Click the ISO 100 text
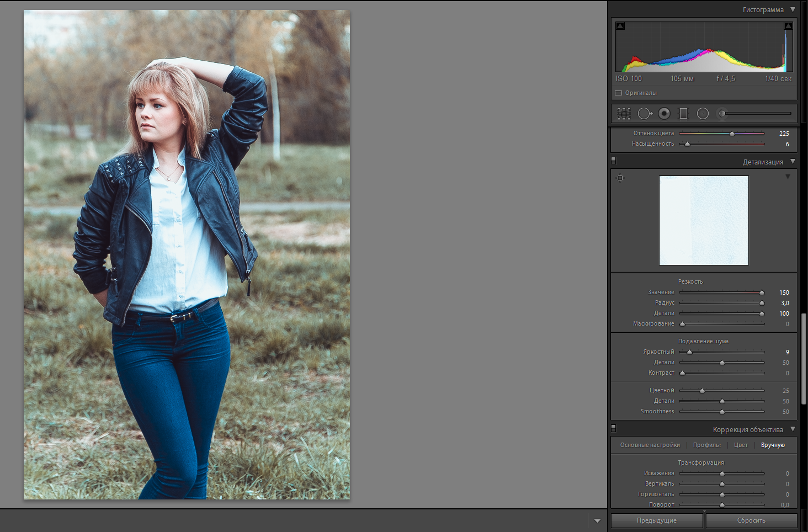Screen dimensions: 808x532 pyautogui.click(x=629, y=79)
